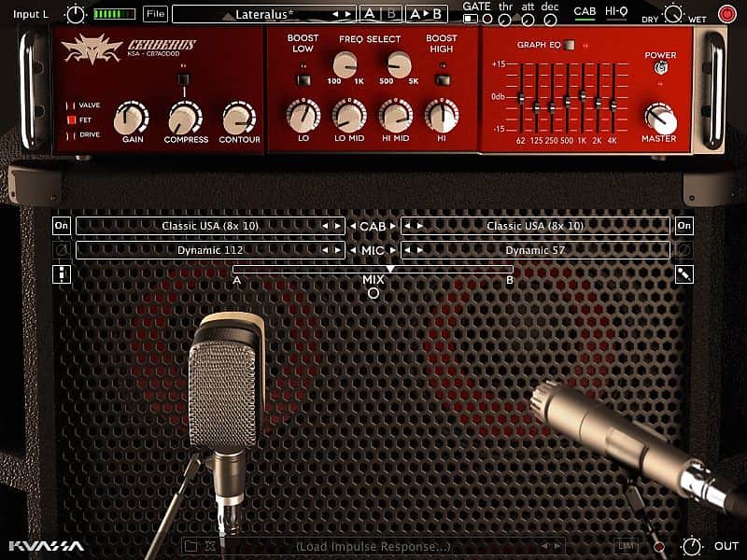747x560 pixels.
Task: Toggle the BOOST LOW switch
Action: [303, 80]
